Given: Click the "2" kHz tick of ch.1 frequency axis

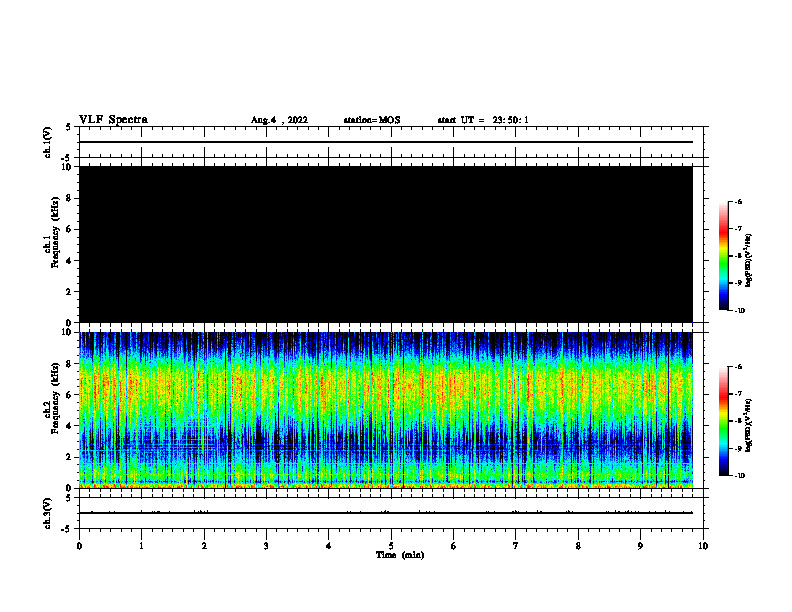Looking at the screenshot, I should [x=70, y=292].
